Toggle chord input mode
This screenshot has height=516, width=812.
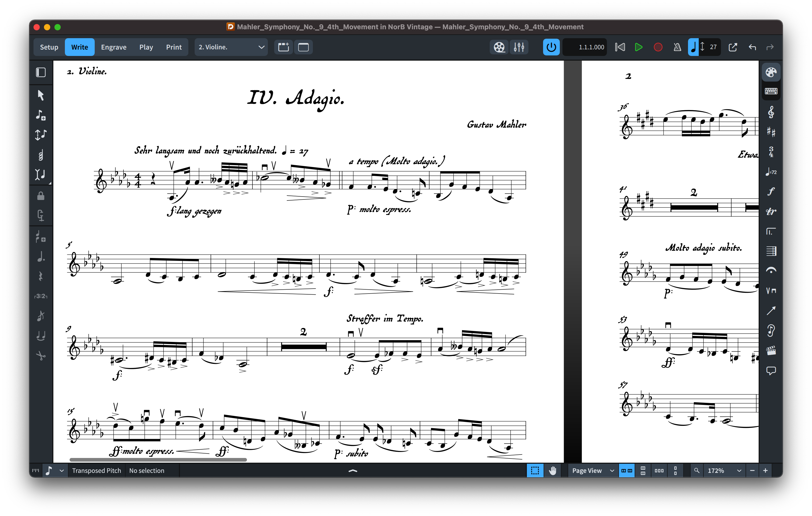[41, 155]
